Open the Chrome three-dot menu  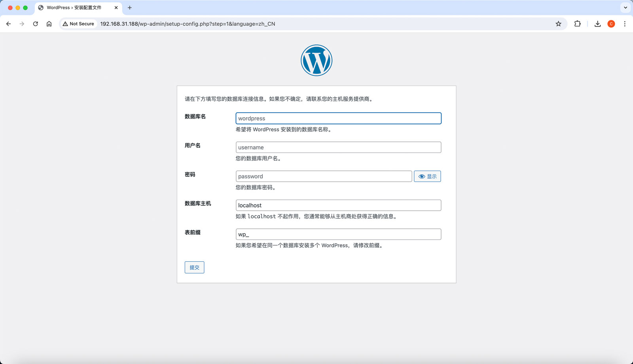pyautogui.click(x=625, y=24)
